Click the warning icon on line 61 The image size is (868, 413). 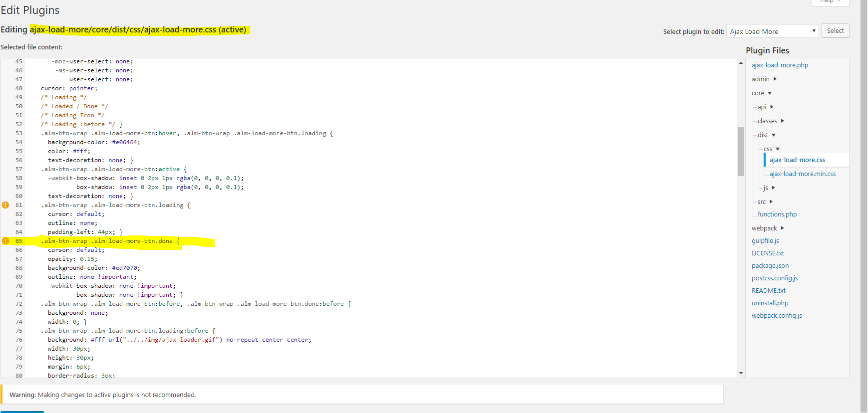coord(5,205)
